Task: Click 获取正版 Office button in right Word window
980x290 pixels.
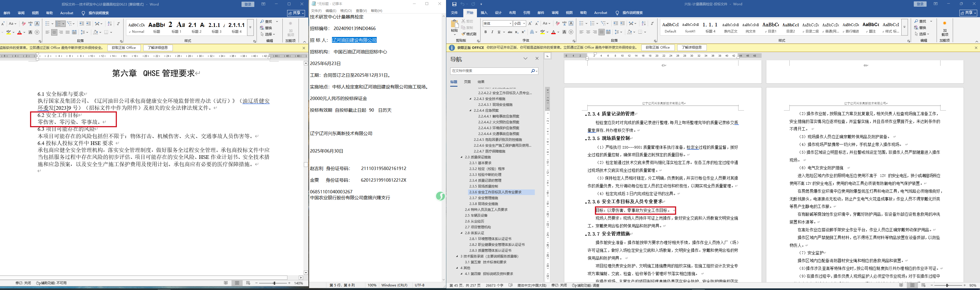Action: [x=658, y=47]
